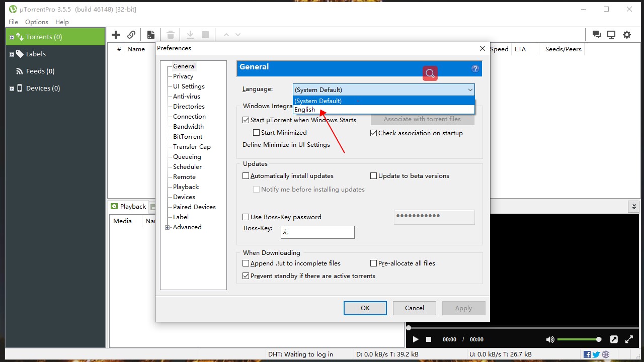
Task: Expand Labels sidebar node
Action: (x=12, y=54)
